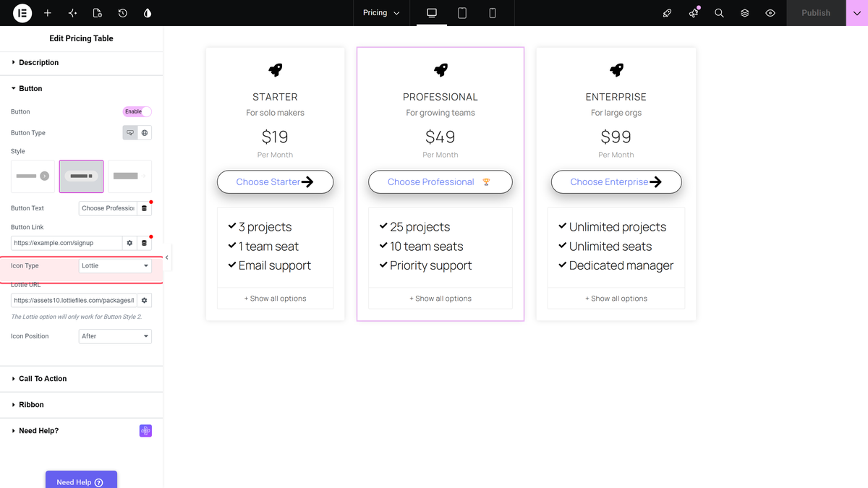This screenshot has width=868, height=488.
Task: Click the Choose Enterprise button
Action: [x=616, y=182]
